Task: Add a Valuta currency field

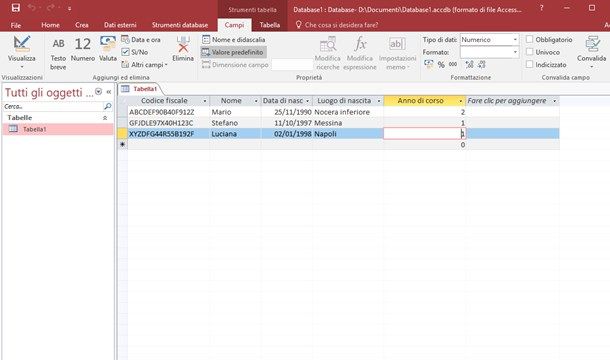Action: [108, 49]
